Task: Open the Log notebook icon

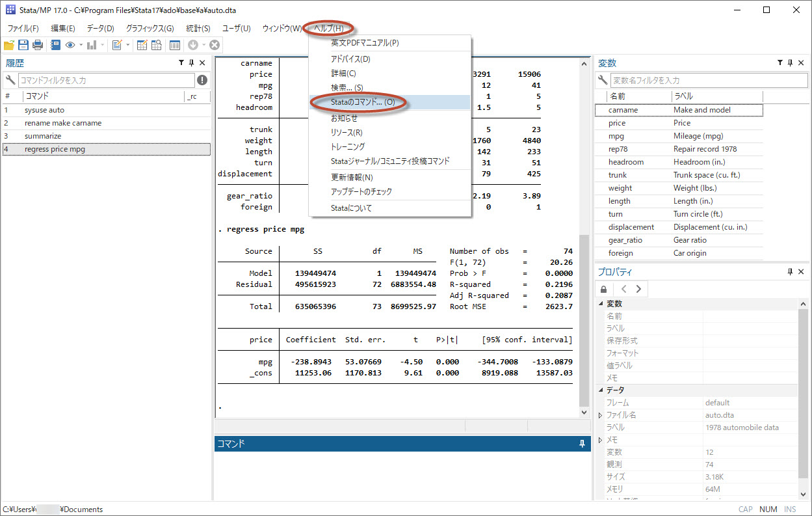Action: click(55, 45)
